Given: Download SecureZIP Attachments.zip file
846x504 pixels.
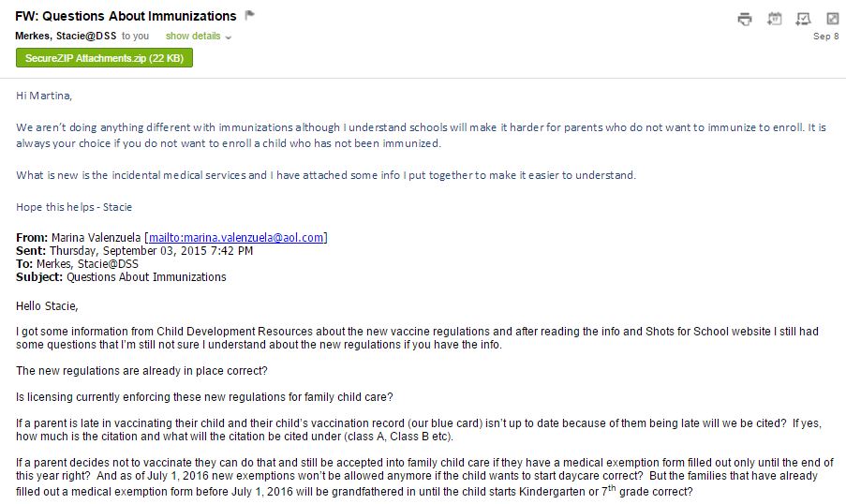Looking at the screenshot, I should coord(104,58).
